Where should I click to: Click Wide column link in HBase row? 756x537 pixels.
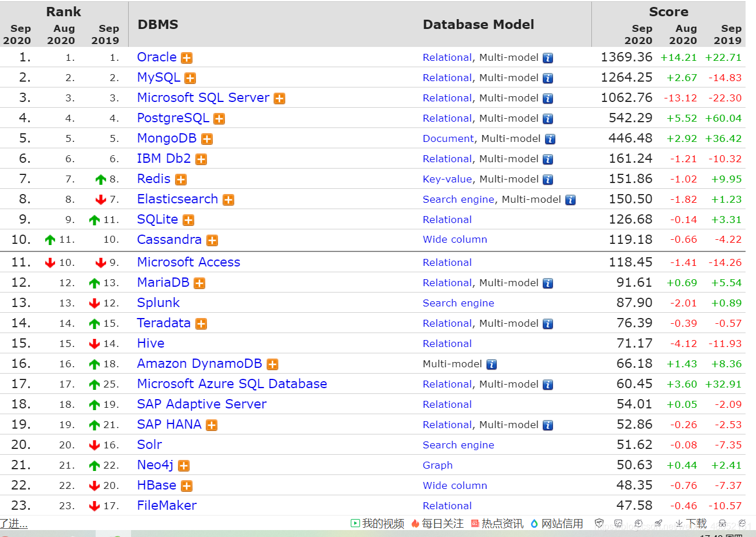[455, 485]
